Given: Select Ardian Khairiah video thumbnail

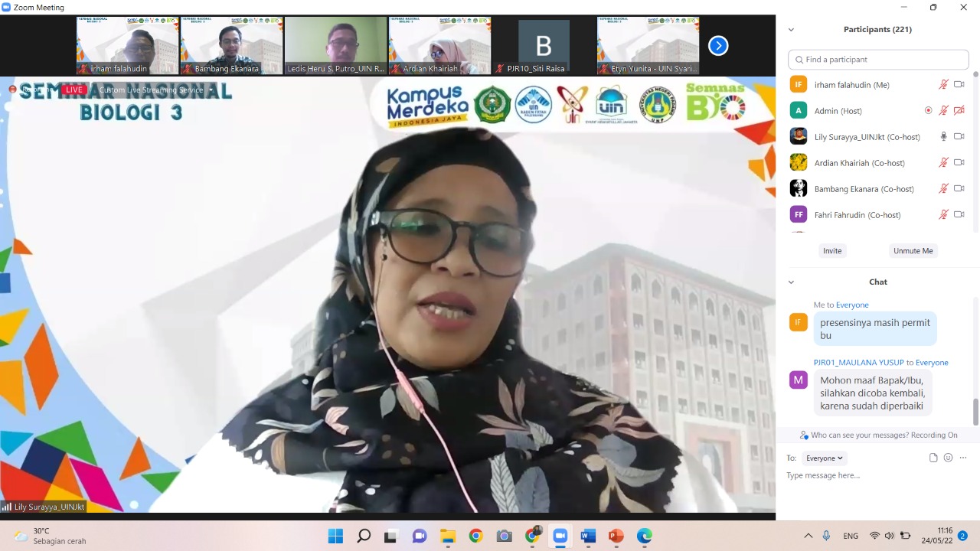Looking at the screenshot, I should click(439, 46).
